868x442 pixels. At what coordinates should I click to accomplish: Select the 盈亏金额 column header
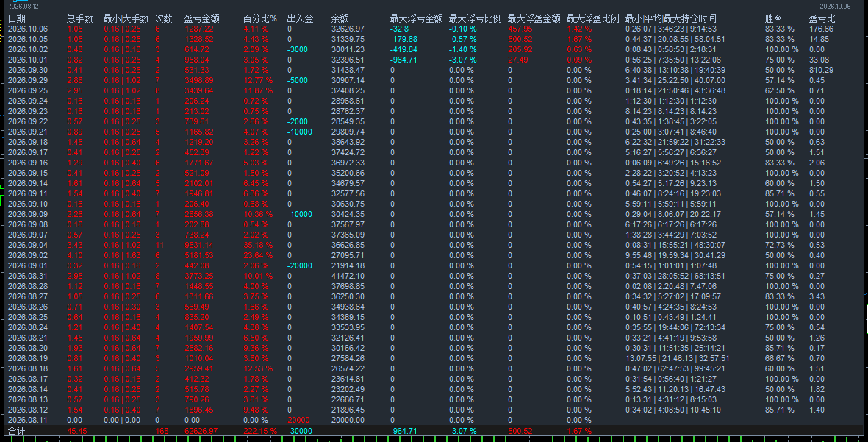pos(201,19)
